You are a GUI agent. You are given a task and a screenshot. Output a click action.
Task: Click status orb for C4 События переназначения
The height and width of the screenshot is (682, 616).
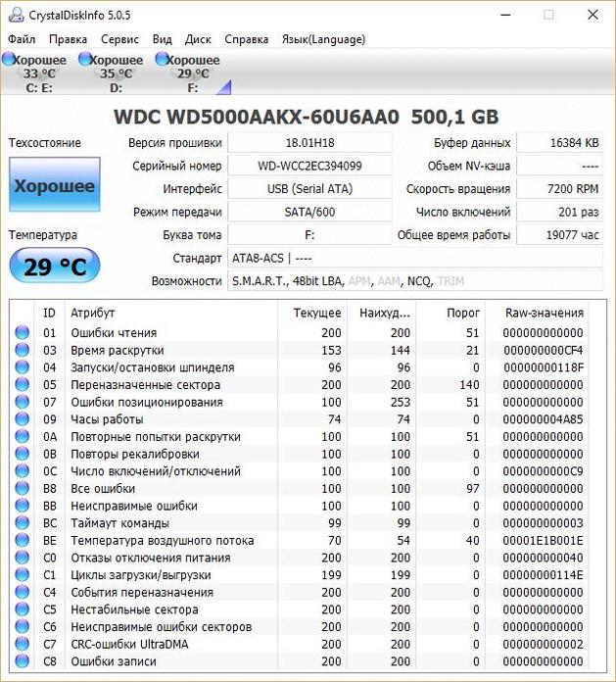click(23, 592)
